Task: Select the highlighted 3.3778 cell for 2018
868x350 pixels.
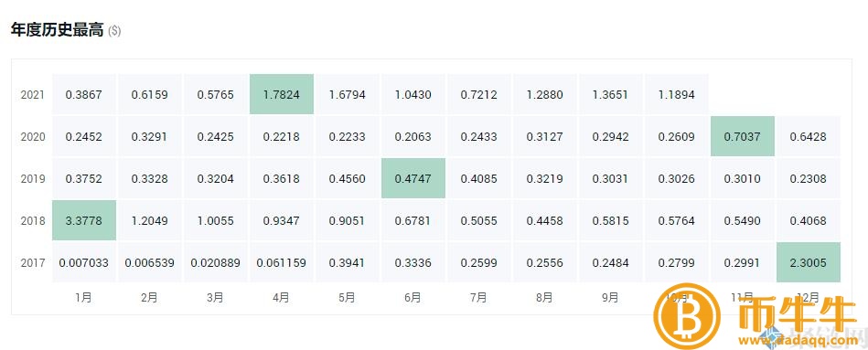Action: (84, 220)
